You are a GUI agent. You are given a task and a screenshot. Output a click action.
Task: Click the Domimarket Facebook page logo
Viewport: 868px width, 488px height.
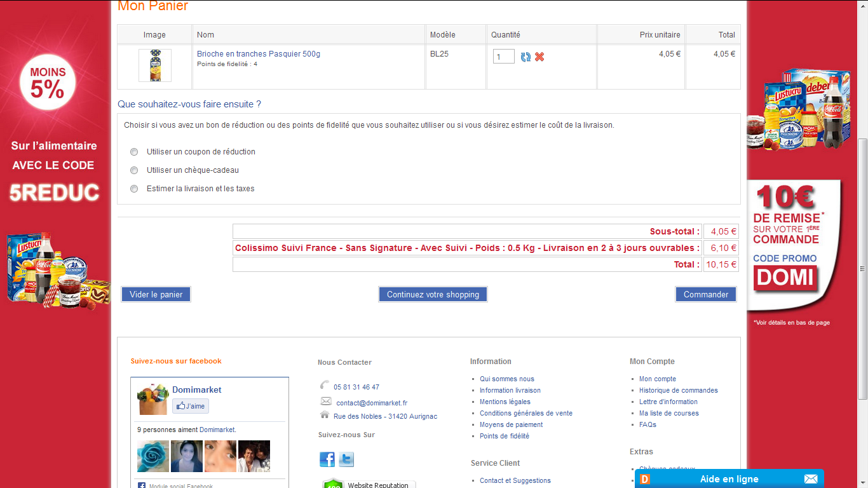coord(153,399)
